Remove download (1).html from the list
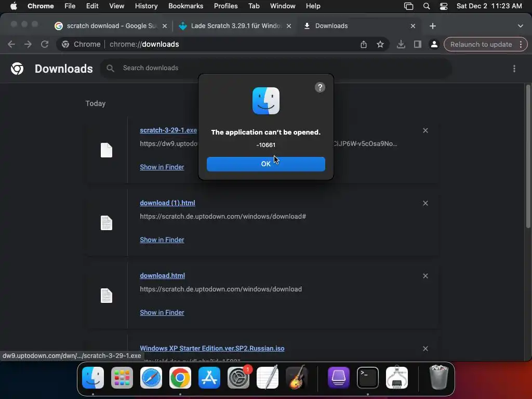The image size is (532, 399). point(425,203)
